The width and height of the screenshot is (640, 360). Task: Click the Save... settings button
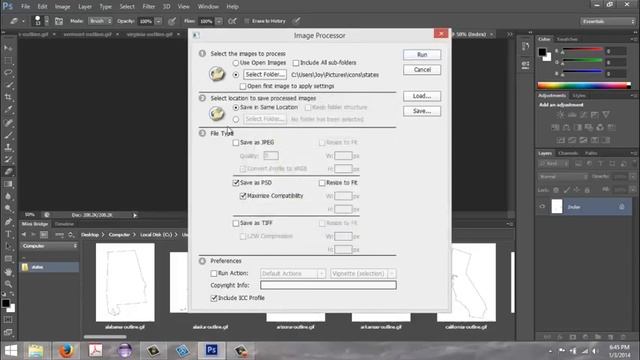422,111
